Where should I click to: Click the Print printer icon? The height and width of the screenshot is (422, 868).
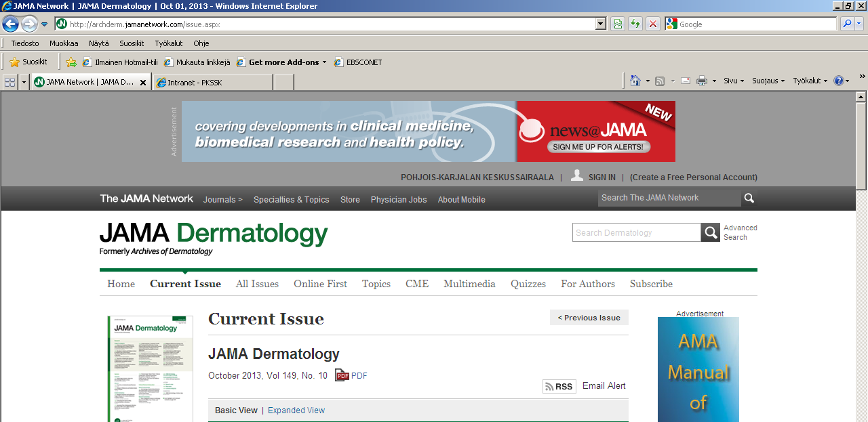(702, 81)
